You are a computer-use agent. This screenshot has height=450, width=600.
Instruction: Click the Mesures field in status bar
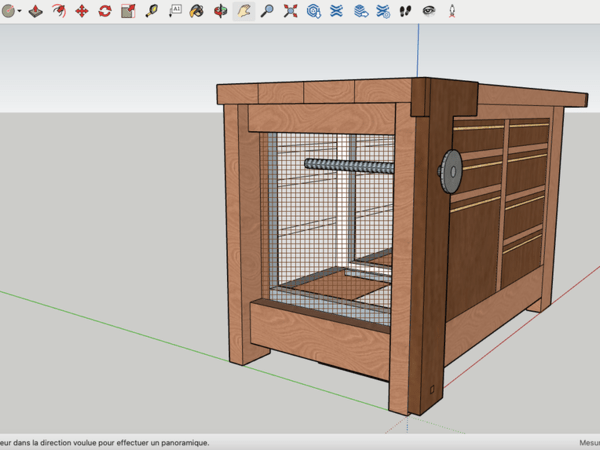point(588,442)
